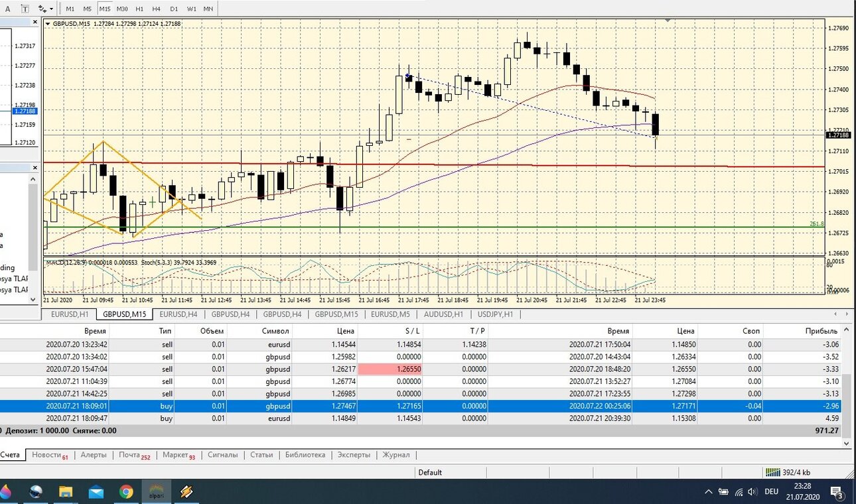
Task: Open the GBPUSD,M15 chart title dropdown arrow
Action: (x=48, y=24)
